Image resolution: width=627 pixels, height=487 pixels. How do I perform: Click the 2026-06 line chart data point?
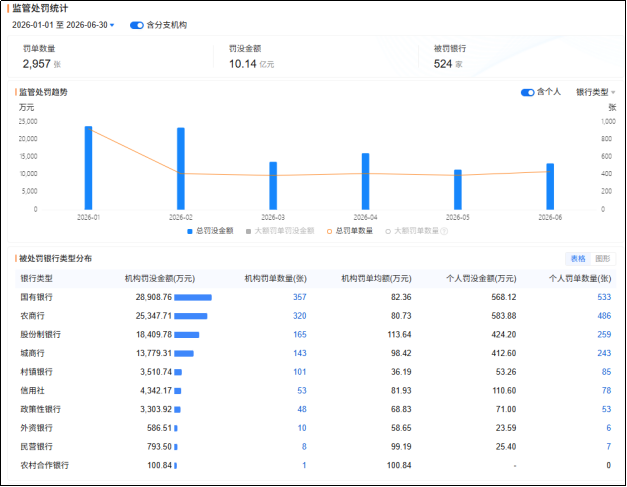(550, 172)
